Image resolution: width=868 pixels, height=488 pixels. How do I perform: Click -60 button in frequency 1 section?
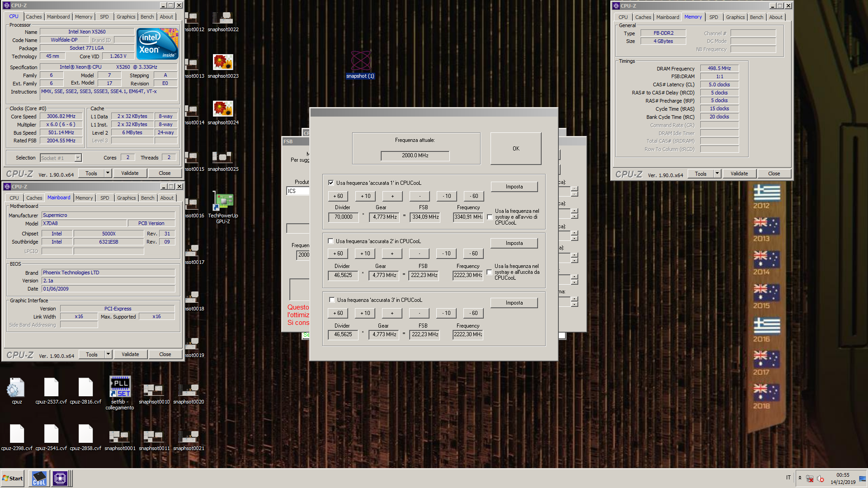[x=474, y=196]
